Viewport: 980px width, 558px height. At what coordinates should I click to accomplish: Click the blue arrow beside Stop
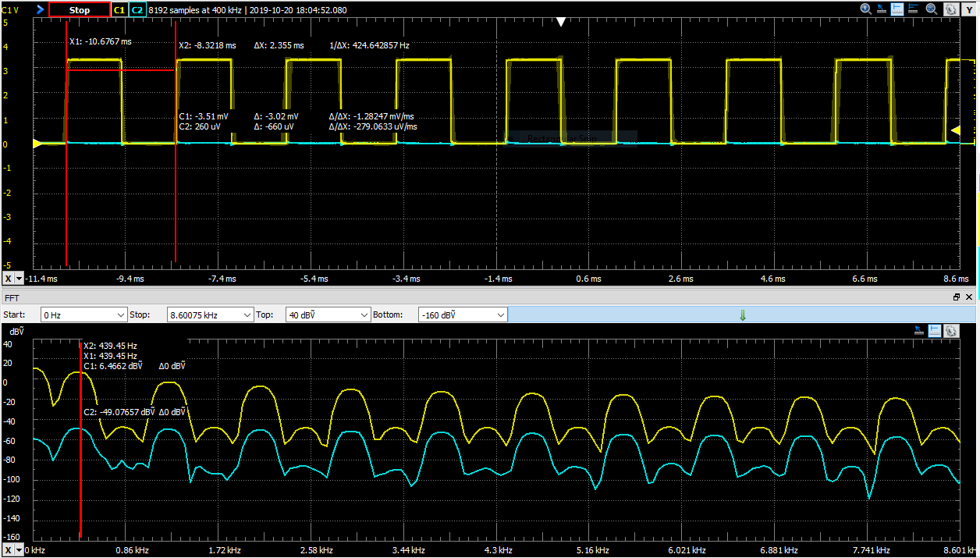pos(40,10)
